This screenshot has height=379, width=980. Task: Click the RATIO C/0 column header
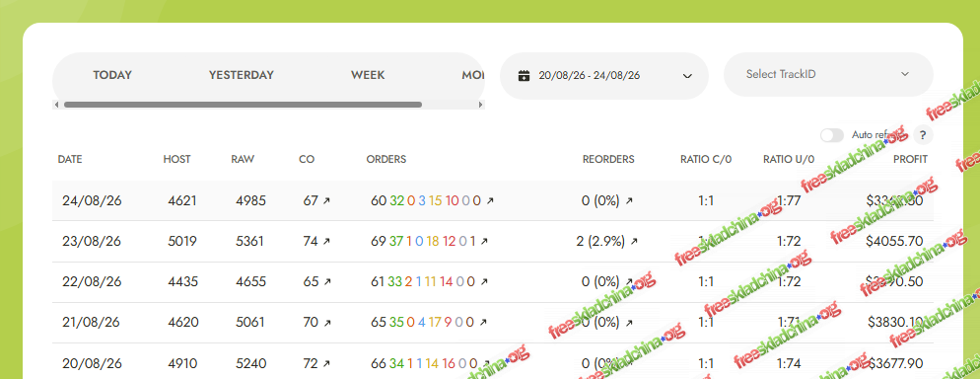[706, 160]
